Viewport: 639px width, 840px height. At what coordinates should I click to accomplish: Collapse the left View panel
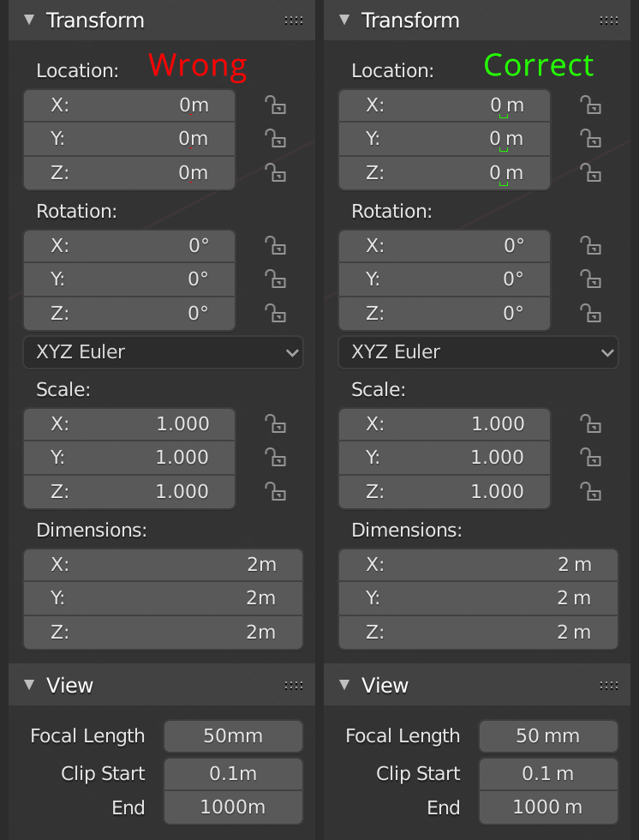(29, 685)
